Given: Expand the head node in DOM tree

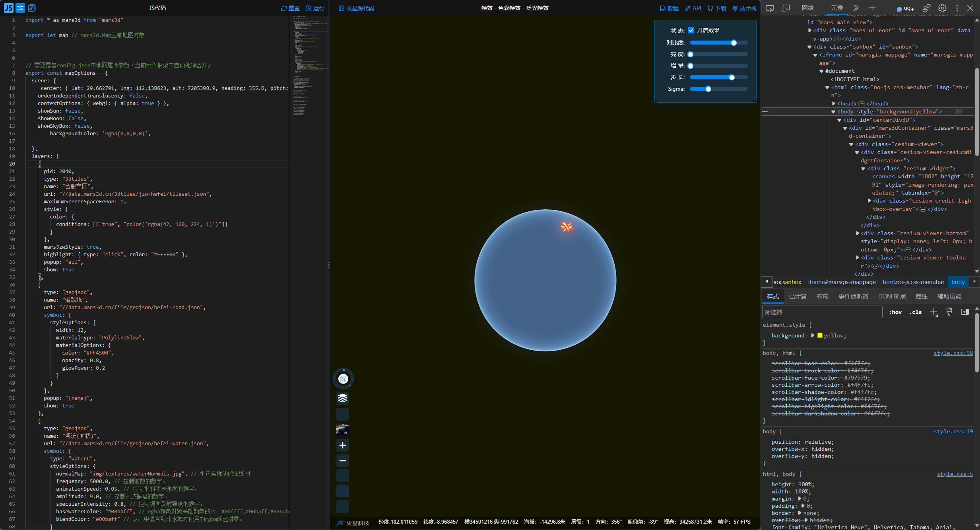Looking at the screenshot, I should point(834,103).
